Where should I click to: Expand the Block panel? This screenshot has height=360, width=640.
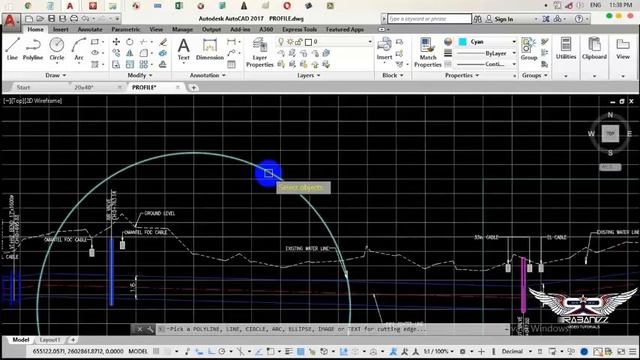[393, 75]
